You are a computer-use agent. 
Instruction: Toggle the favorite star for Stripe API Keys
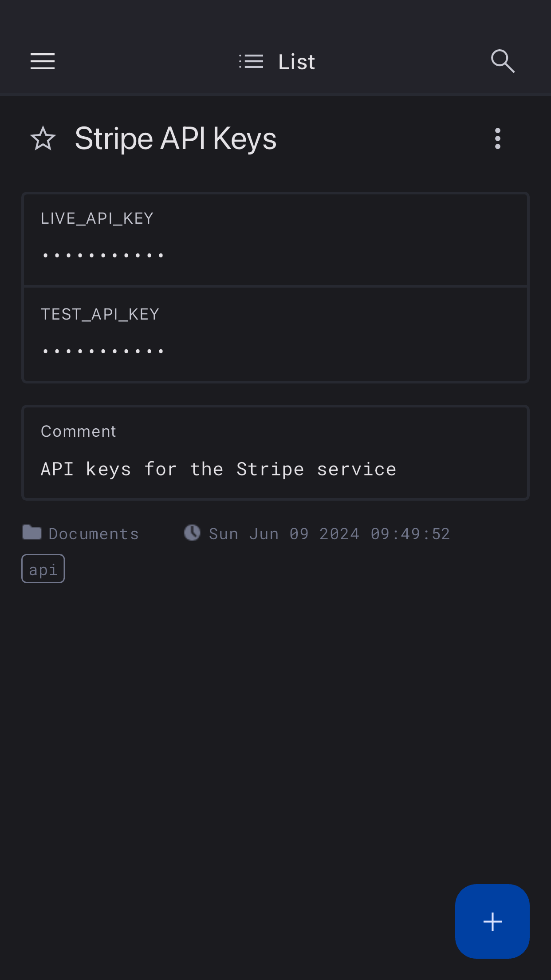43,138
